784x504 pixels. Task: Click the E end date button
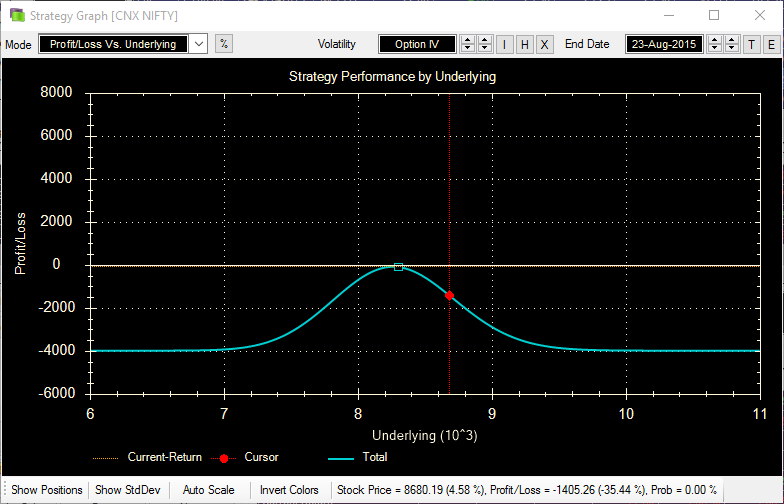pos(772,44)
